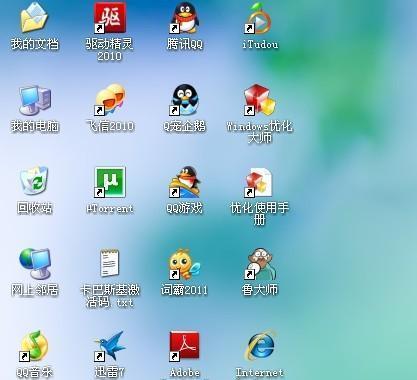Select the Q宠企鹅 icon
Image resolution: width=417 pixels, height=380 pixels.
pos(184,99)
